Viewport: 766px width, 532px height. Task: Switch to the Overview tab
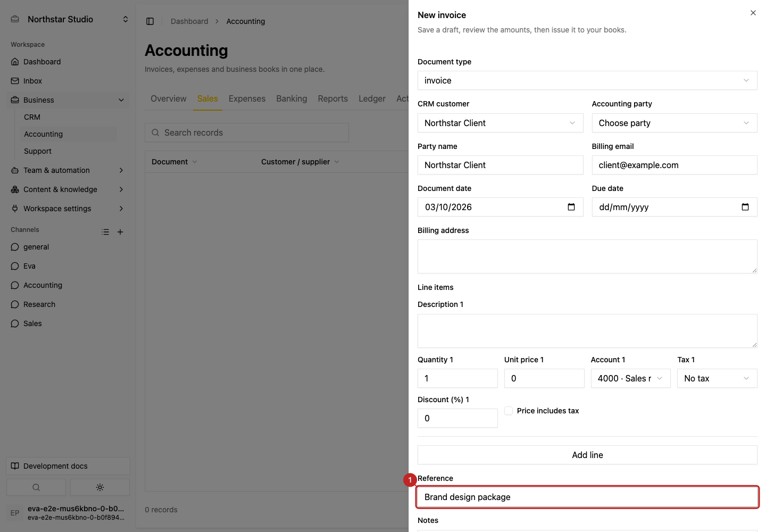pyautogui.click(x=169, y=98)
